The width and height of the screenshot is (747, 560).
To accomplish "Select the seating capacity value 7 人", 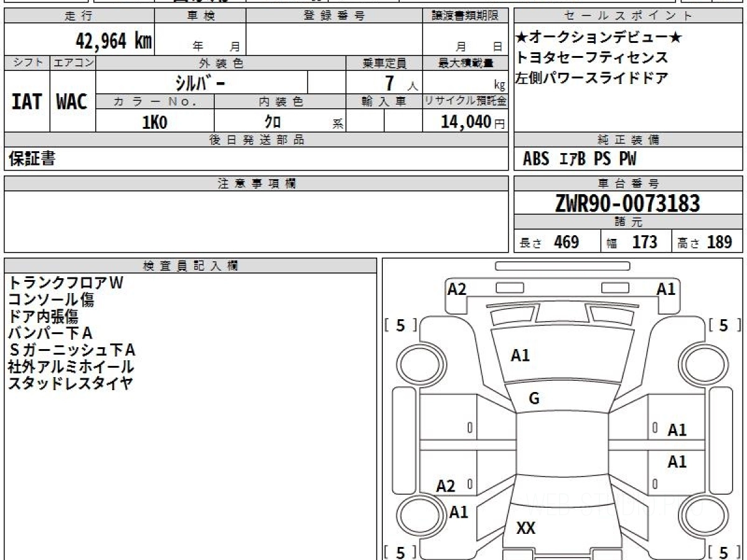I will click(402, 83).
